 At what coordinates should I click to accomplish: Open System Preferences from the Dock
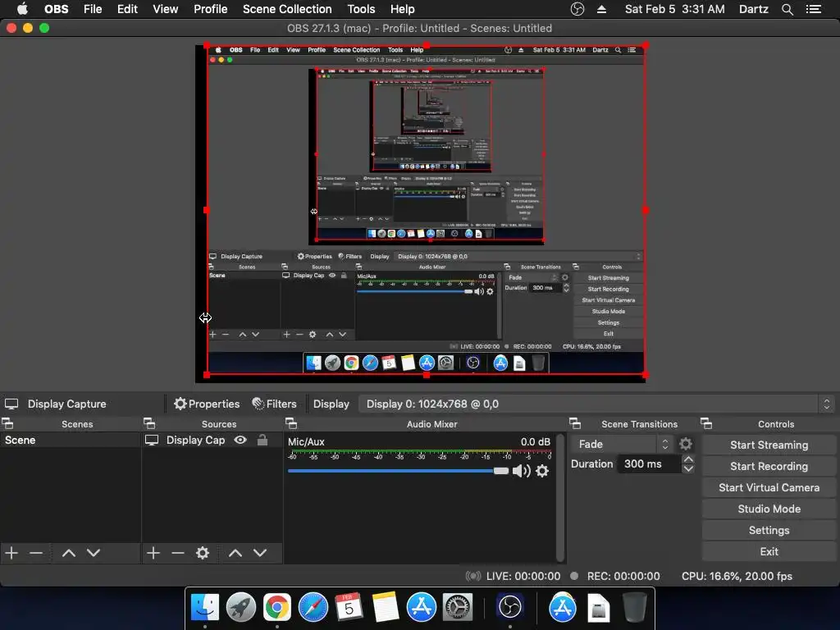pos(457,607)
